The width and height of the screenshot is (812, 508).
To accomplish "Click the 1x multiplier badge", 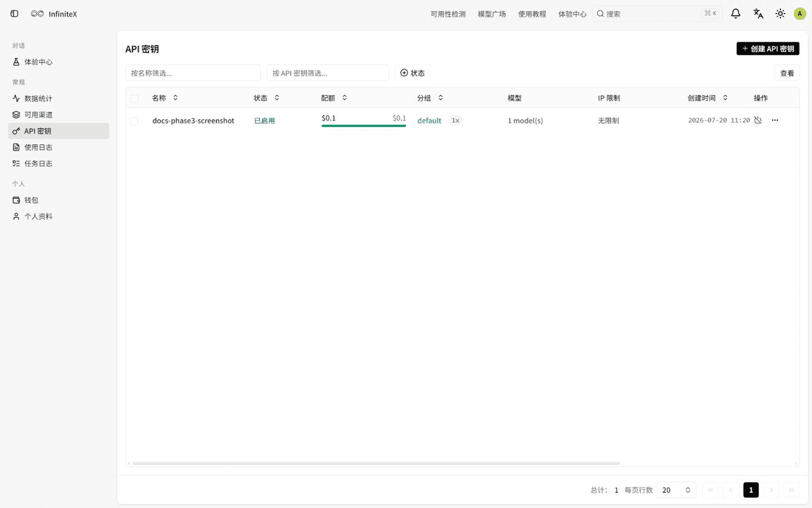I will (x=455, y=121).
